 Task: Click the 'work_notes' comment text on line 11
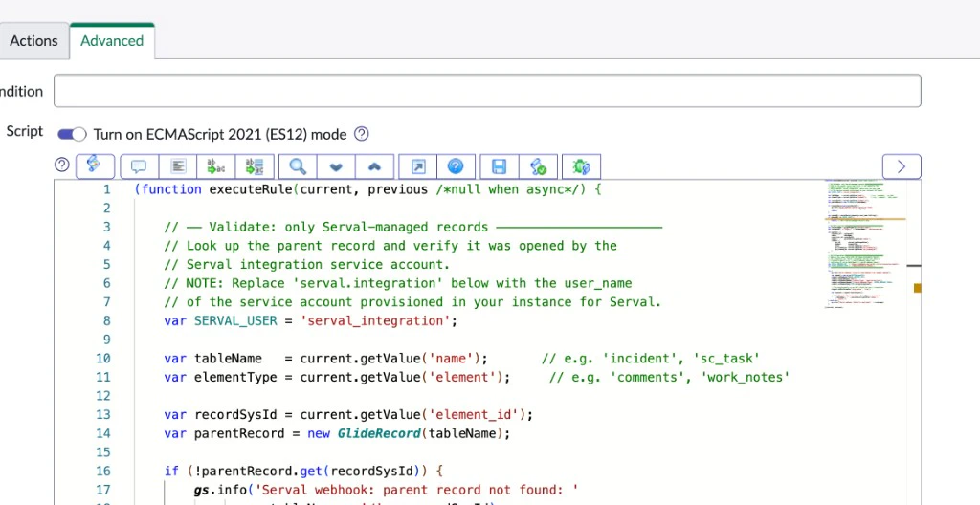pos(745,377)
